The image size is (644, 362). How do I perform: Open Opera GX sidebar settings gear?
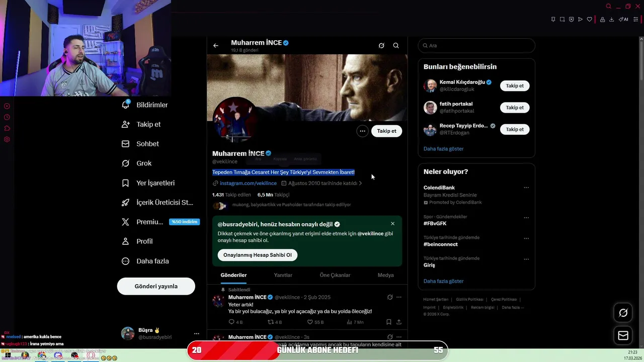[x=7, y=139]
